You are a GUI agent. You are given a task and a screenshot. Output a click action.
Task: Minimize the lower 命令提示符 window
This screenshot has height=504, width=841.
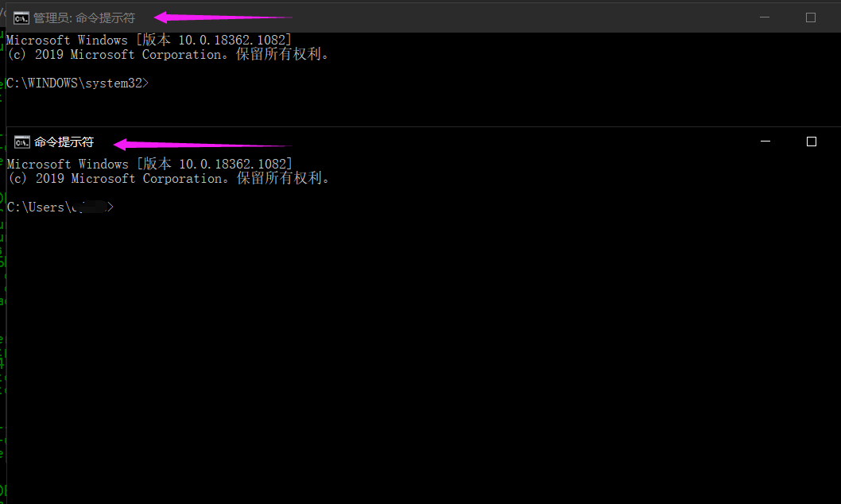[765, 142]
